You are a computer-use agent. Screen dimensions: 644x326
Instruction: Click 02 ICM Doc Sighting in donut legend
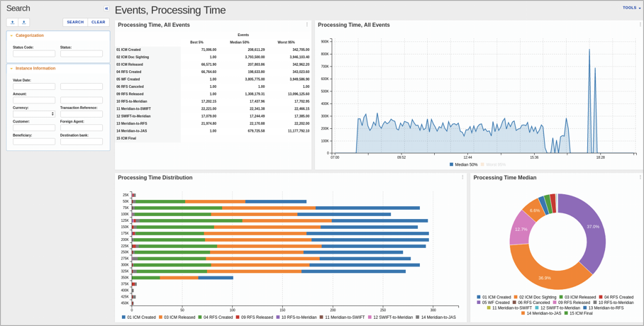pos(535,297)
